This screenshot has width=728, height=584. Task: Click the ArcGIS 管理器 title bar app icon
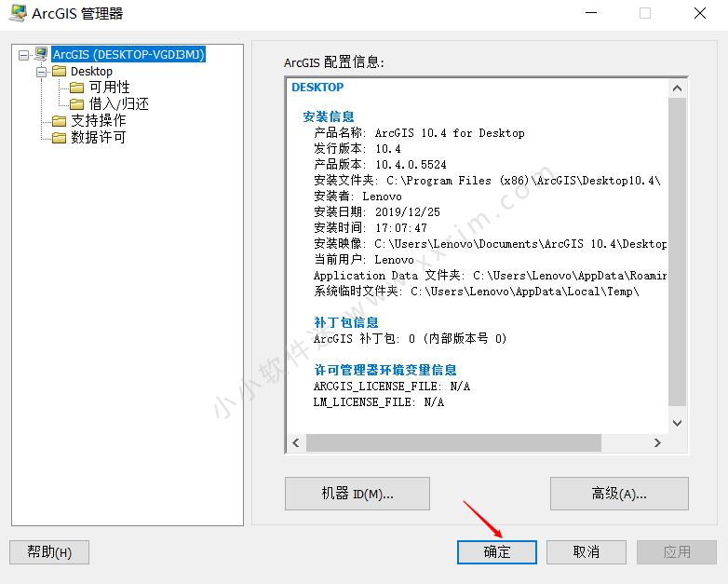[x=18, y=13]
